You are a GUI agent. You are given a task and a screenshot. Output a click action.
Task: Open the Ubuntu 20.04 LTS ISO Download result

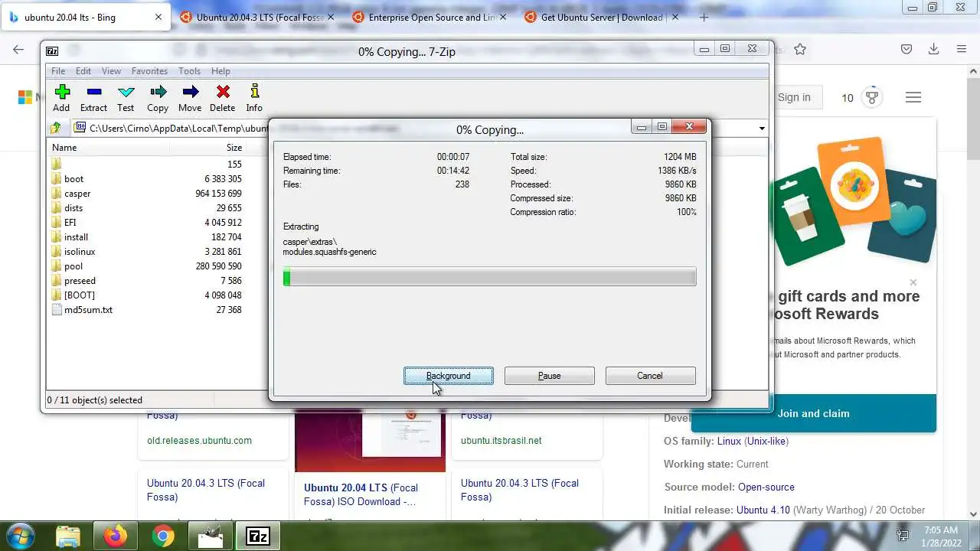coord(361,494)
